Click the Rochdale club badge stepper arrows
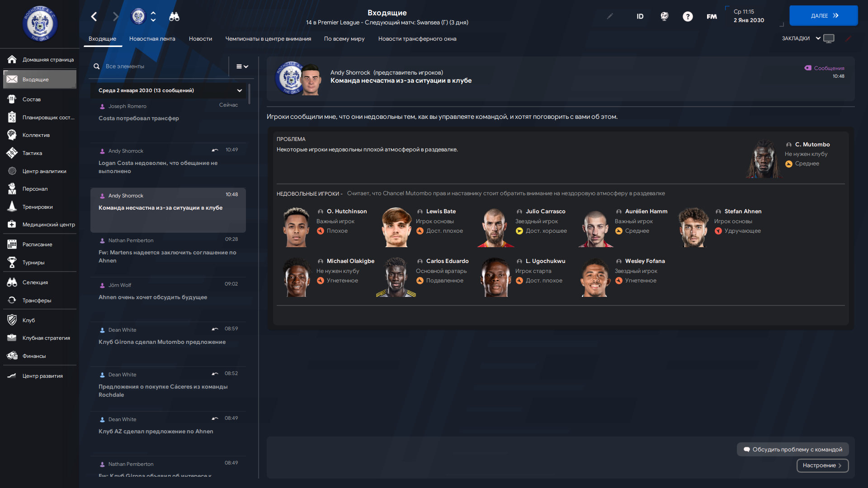868x488 pixels. [153, 17]
